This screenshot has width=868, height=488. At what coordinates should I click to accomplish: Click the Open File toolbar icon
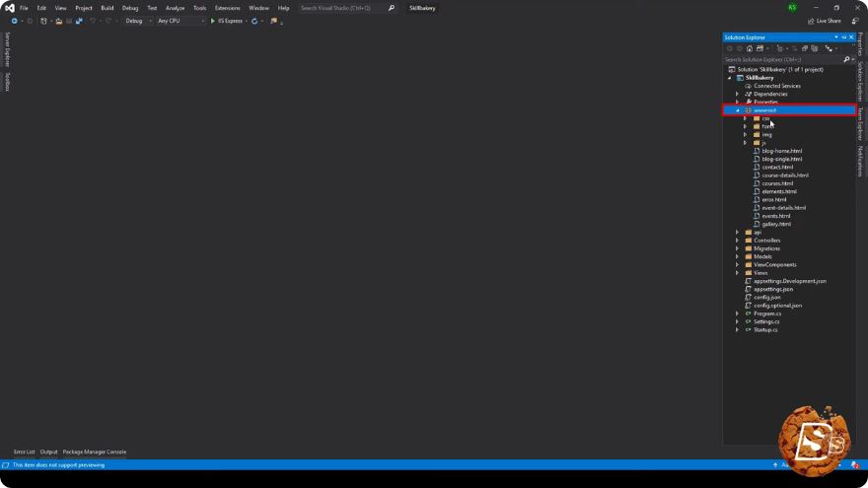(58, 21)
